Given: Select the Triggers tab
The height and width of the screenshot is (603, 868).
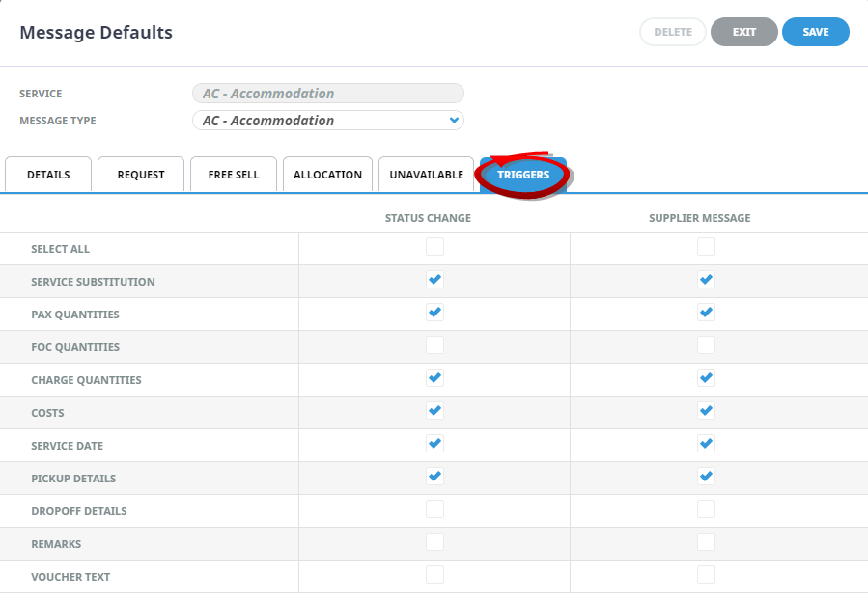Looking at the screenshot, I should click(x=523, y=175).
